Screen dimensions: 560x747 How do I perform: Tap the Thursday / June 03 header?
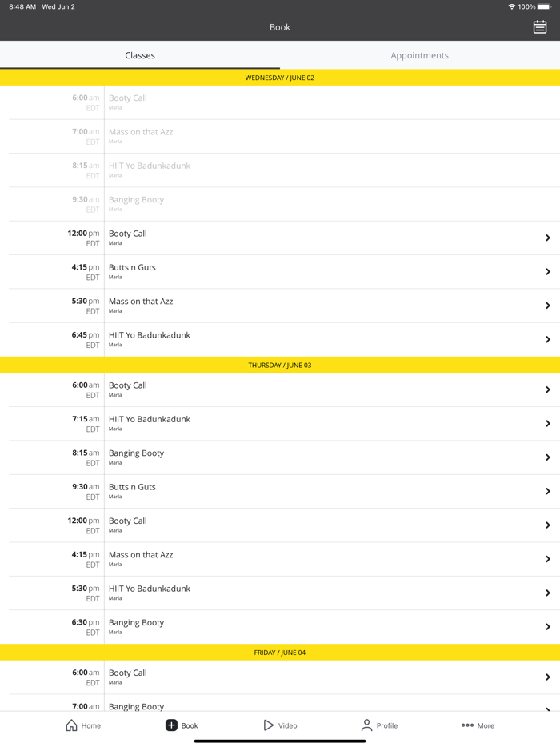tap(280, 365)
